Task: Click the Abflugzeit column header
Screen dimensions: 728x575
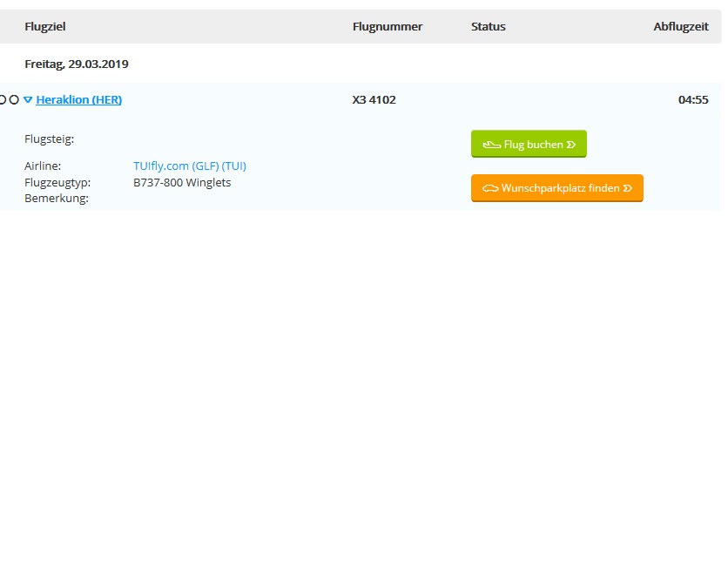Action: point(681,27)
